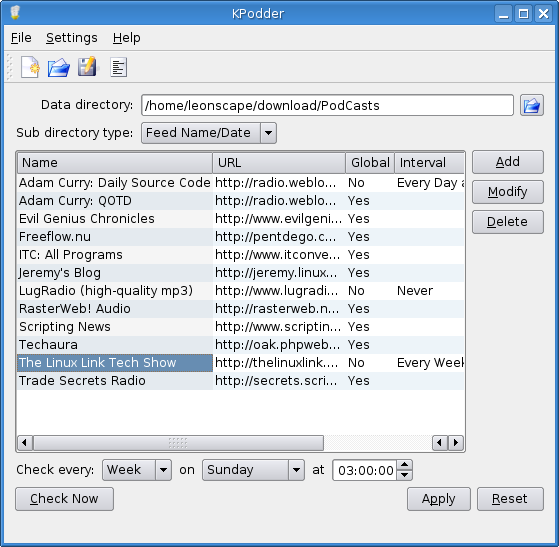
Task: Click the Open folder toolbar icon
Action: [x=59, y=67]
